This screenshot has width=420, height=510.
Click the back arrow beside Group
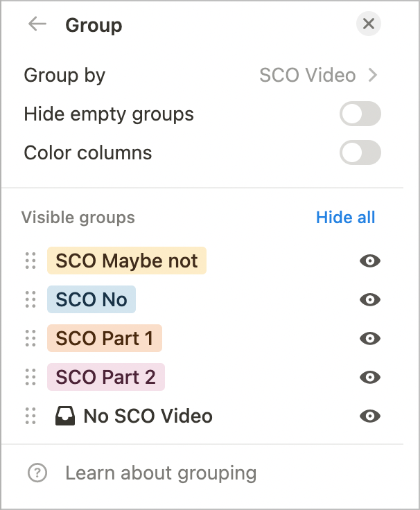tap(37, 24)
